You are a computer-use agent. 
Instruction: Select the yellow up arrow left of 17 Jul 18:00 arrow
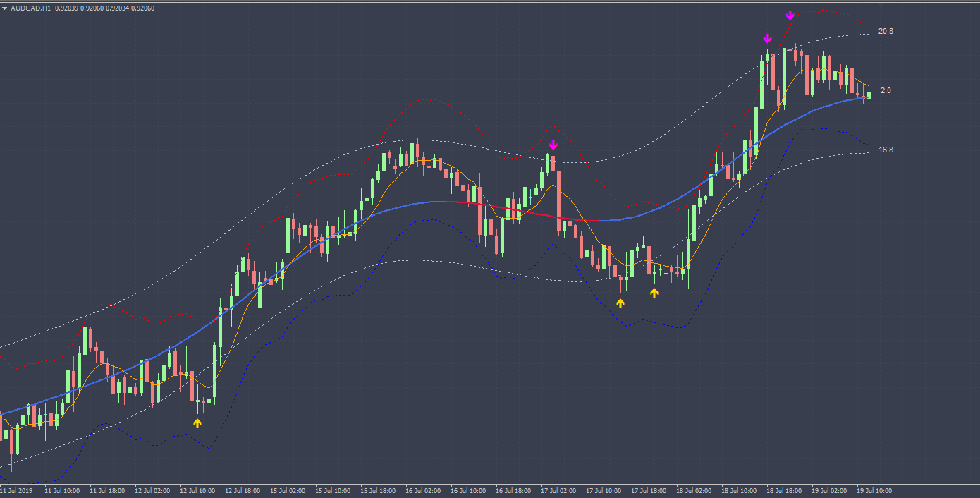[x=620, y=303]
